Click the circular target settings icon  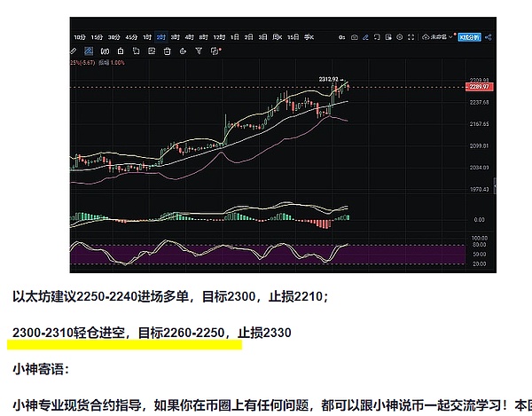click(x=400, y=37)
